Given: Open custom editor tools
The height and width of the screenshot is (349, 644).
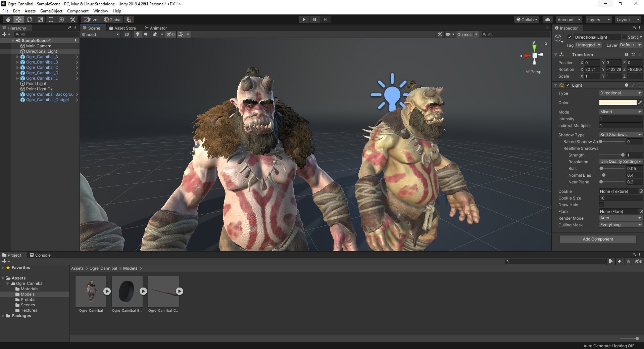Looking at the screenshot, I should coord(72,19).
